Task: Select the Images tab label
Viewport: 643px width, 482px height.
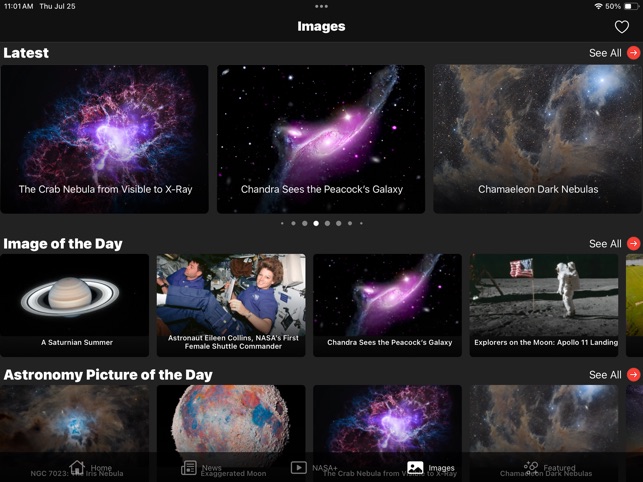Action: 441,468
